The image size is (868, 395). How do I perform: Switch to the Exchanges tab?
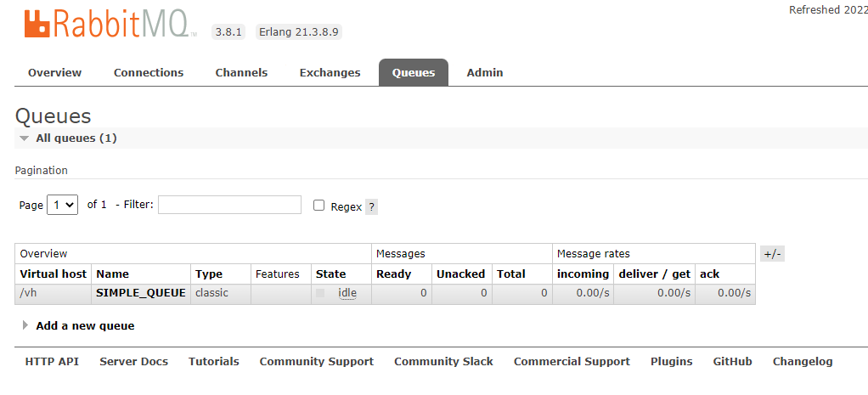coord(330,72)
